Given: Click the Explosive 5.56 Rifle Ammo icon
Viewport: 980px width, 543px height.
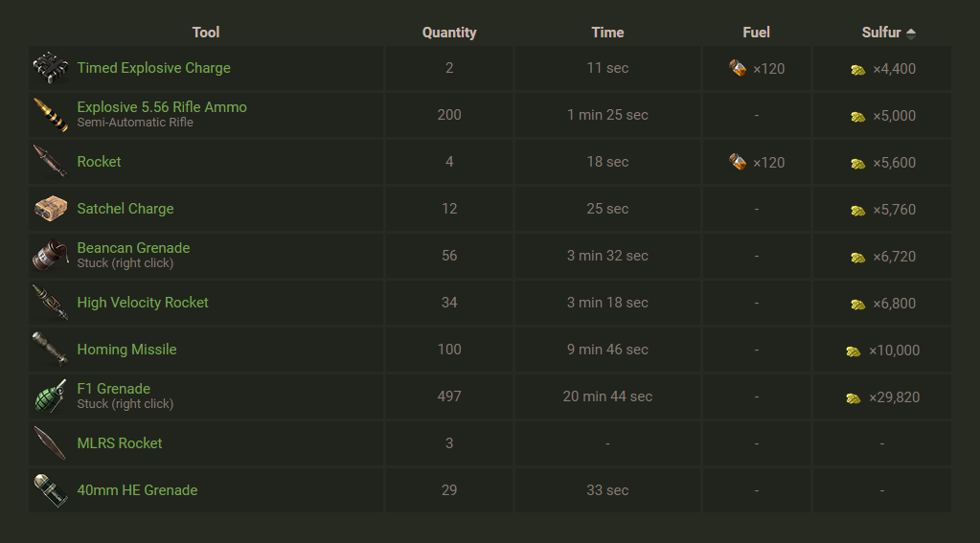Looking at the screenshot, I should point(50,115).
